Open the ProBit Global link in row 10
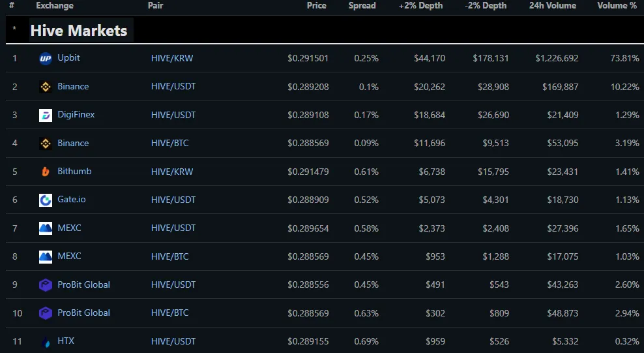The height and width of the screenshot is (353, 644). (x=84, y=313)
